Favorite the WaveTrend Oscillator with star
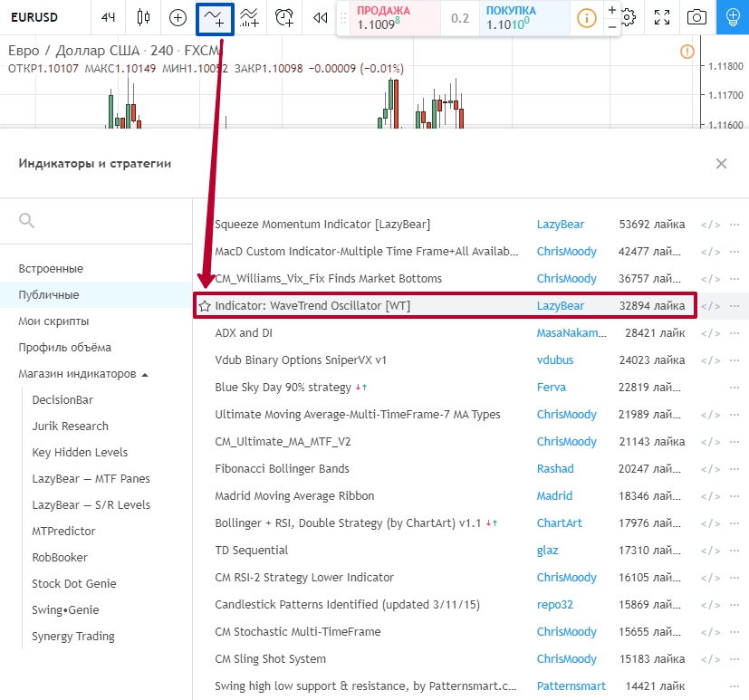This screenshot has height=700, width=749. (205, 306)
